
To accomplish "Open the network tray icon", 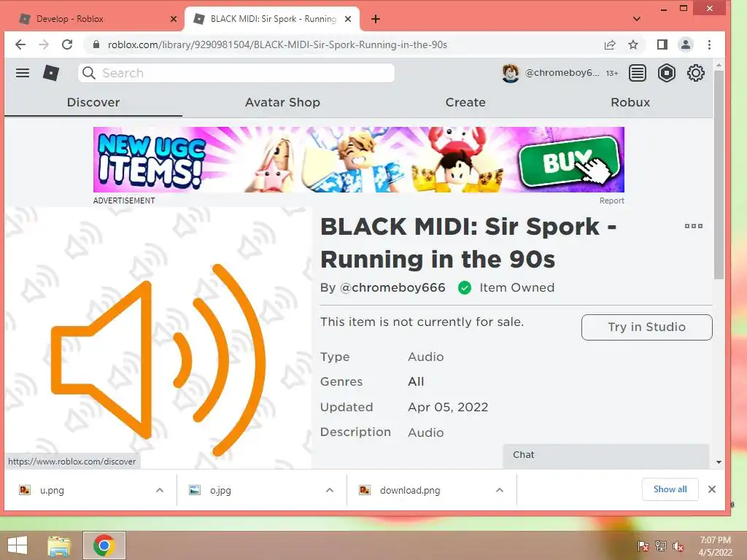I will (661, 546).
